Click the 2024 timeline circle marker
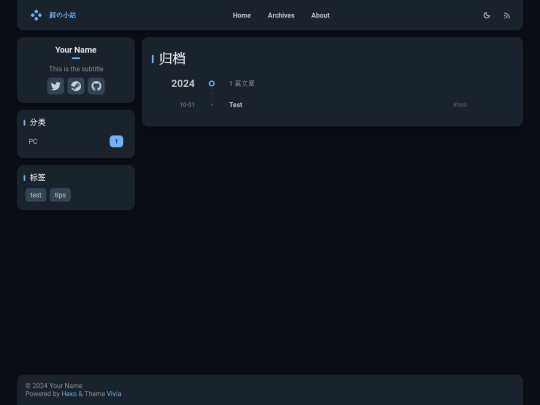Image resolution: width=540 pixels, height=405 pixels. 212,83
